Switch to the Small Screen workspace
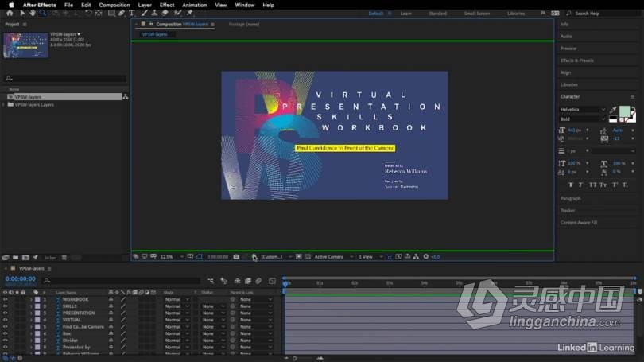644x362 pixels. point(477,14)
